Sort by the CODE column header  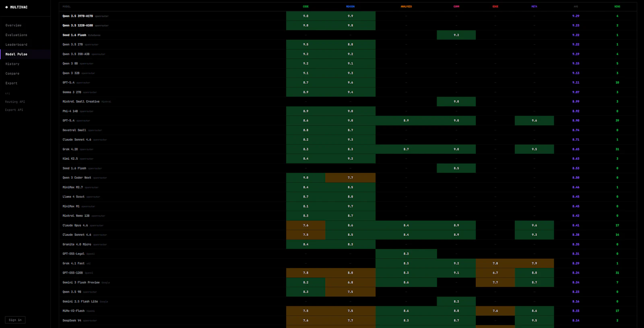[305, 6]
